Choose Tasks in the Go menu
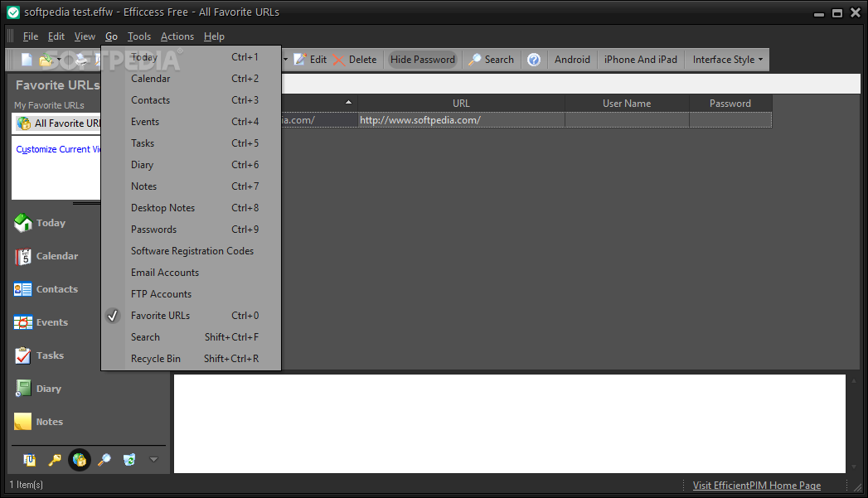The image size is (868, 498). [x=191, y=143]
